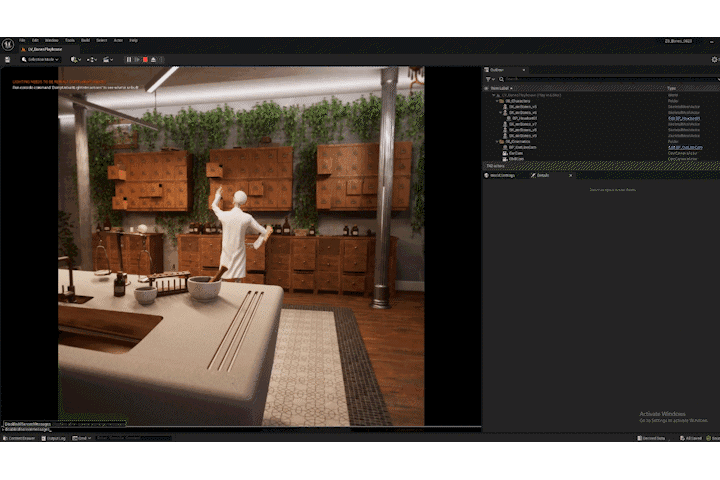The height and width of the screenshot is (480, 720).
Task: Click the Save level icon
Action: (x=7, y=60)
